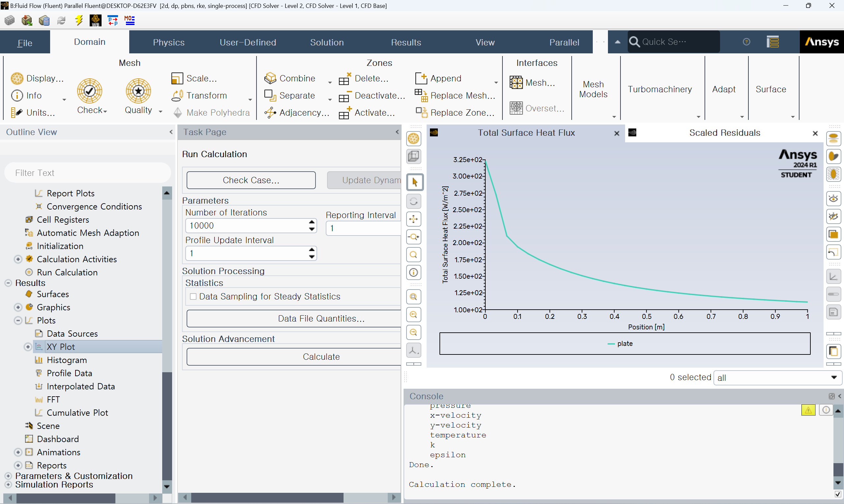
Task: Click the Quick Search box
Action: tap(673, 42)
